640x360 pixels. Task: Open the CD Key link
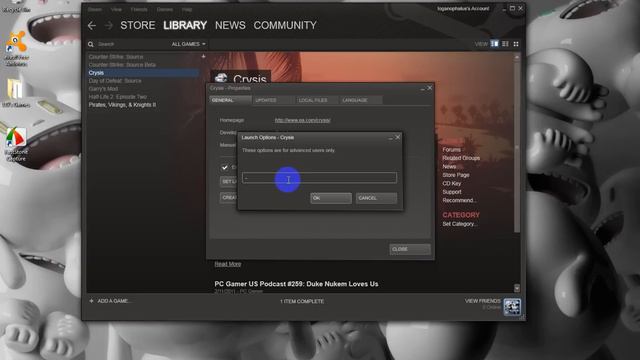click(x=452, y=184)
